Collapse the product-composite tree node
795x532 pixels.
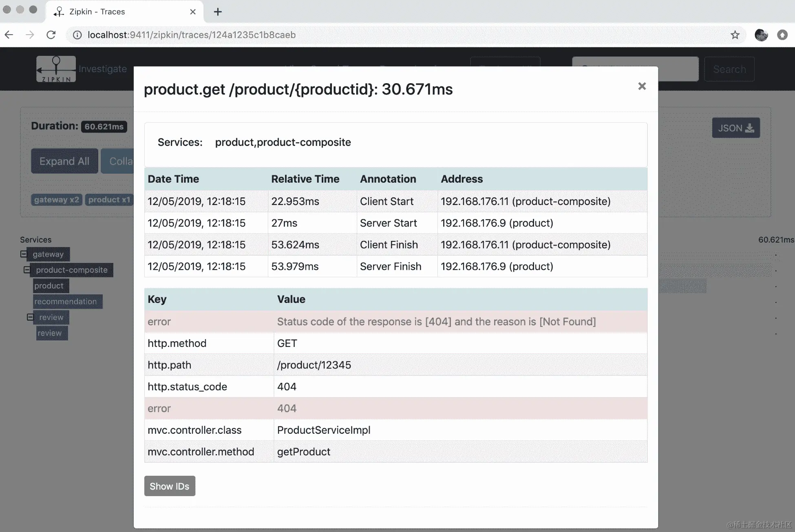27,270
